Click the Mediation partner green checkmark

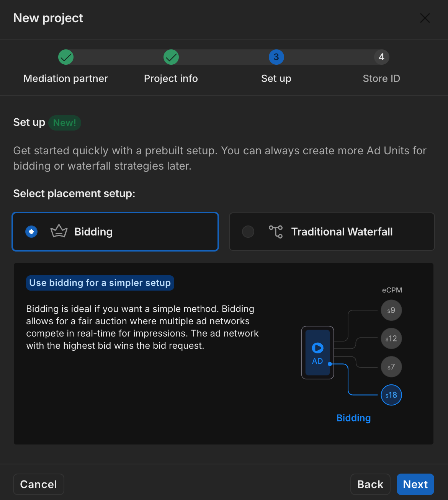coord(66,57)
